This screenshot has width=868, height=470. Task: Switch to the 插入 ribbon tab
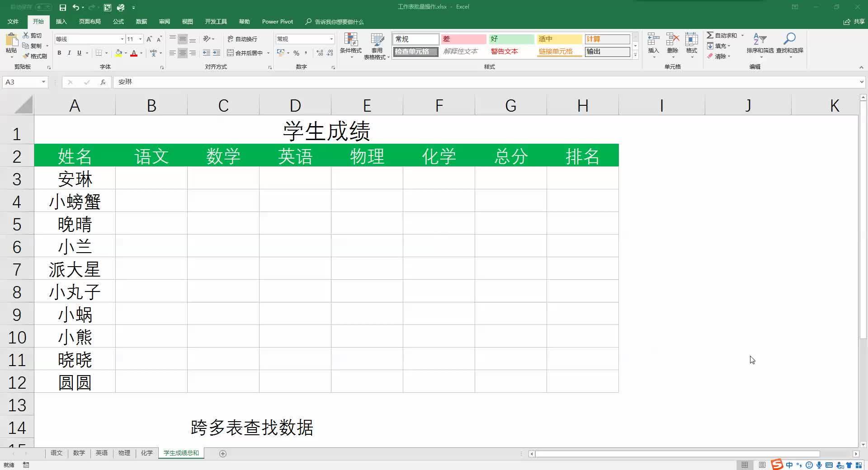pos(61,21)
